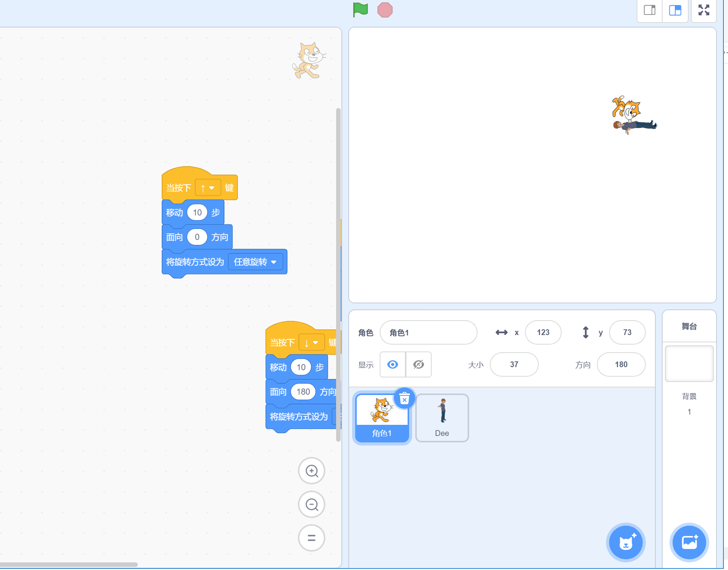The image size is (728, 570).
Task: Edit the x position value 123
Action: pos(543,332)
